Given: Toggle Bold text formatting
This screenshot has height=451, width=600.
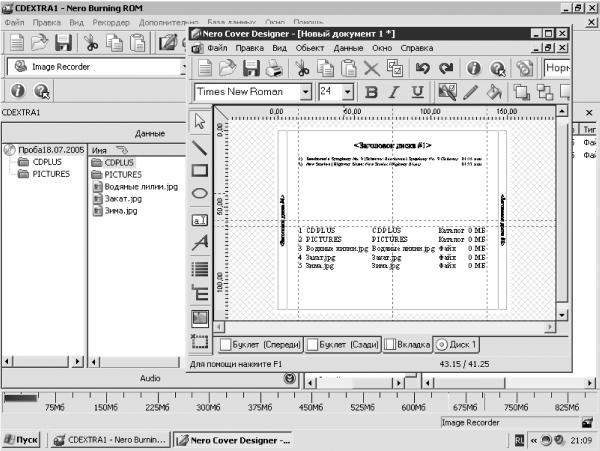Looking at the screenshot, I should [x=371, y=92].
